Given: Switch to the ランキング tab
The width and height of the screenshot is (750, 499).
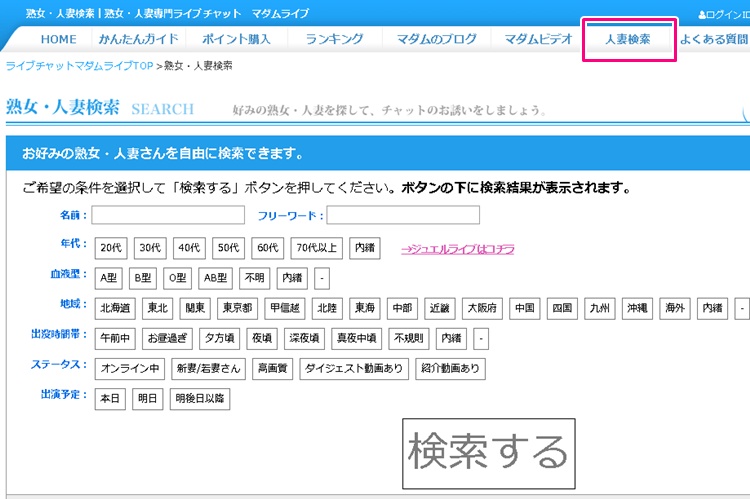Looking at the screenshot, I should (334, 39).
